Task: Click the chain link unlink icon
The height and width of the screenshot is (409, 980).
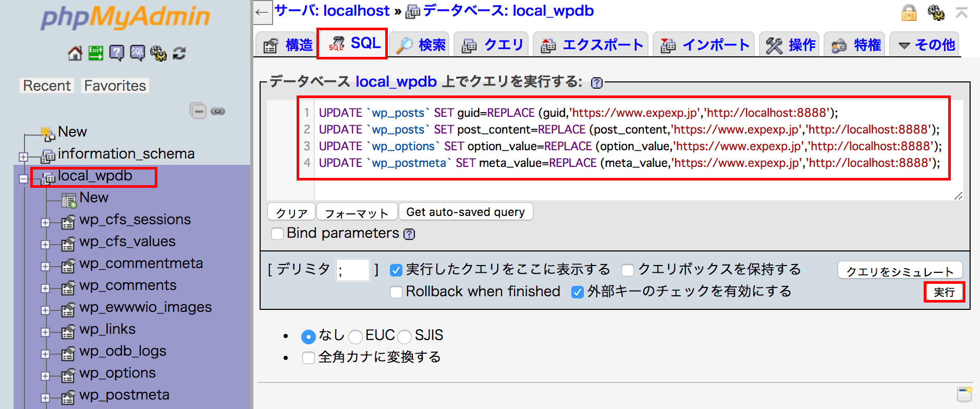Action: [218, 111]
